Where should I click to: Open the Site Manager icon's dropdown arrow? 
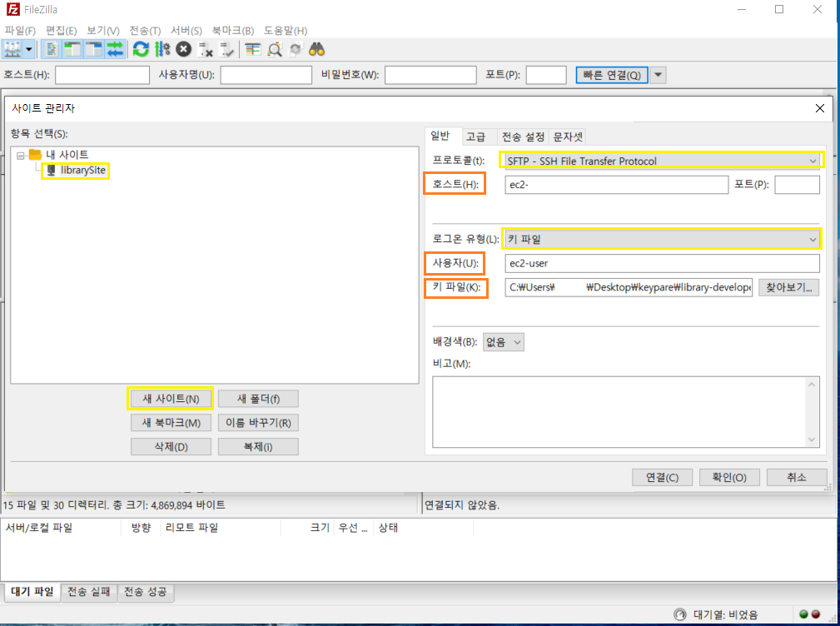coord(29,50)
